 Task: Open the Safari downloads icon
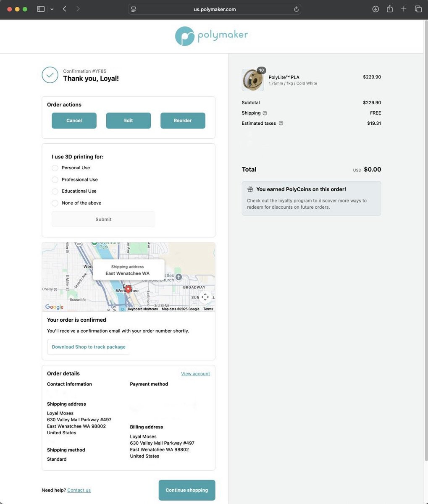pos(375,9)
